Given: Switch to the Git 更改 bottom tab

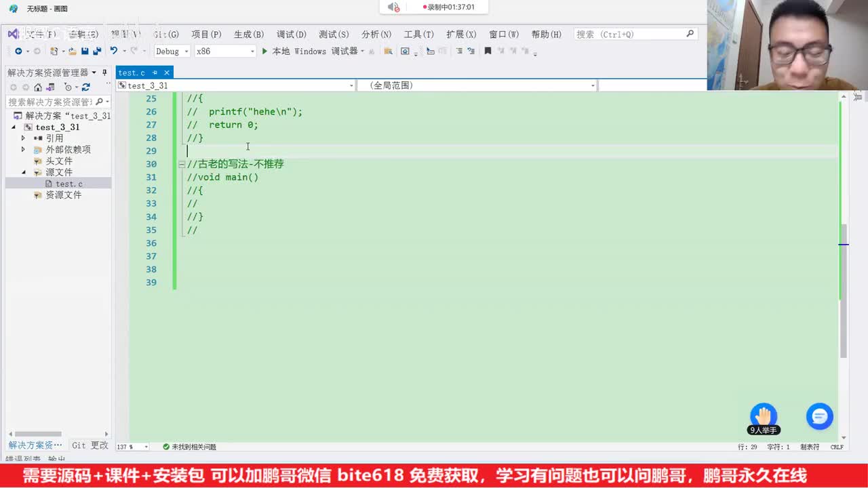Looking at the screenshot, I should coord(90,445).
